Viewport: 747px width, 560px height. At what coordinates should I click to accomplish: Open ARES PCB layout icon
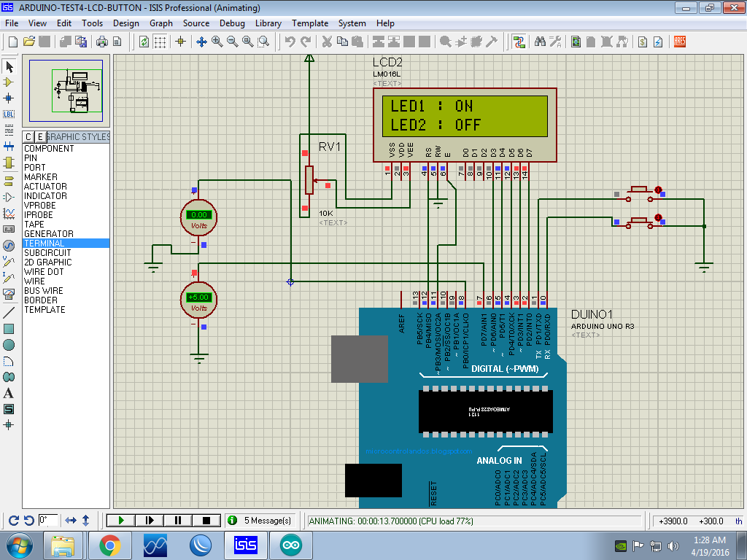tap(680, 42)
